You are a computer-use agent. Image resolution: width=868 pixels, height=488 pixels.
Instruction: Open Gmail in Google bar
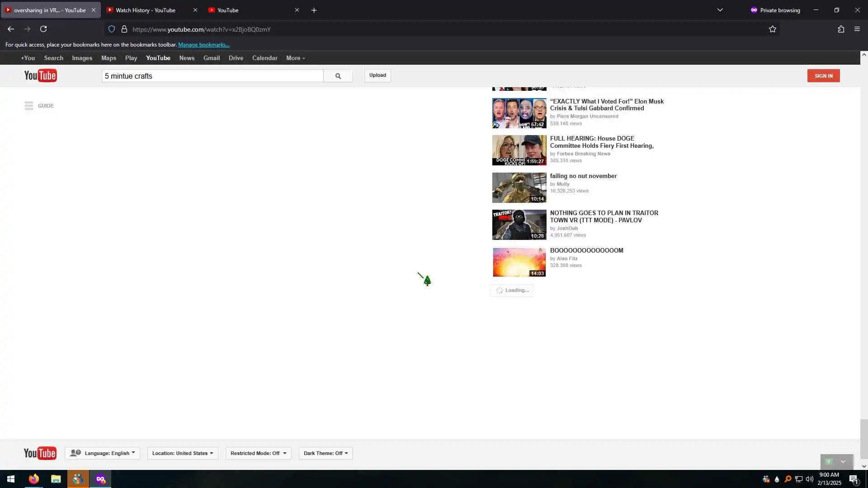point(211,58)
